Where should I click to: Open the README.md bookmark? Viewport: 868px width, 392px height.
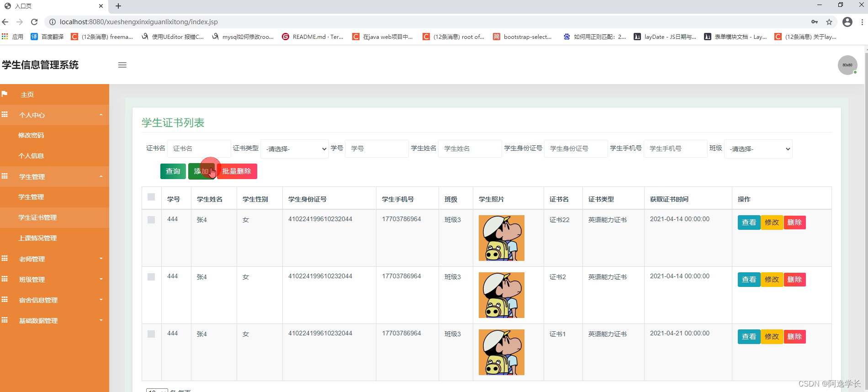tap(313, 37)
